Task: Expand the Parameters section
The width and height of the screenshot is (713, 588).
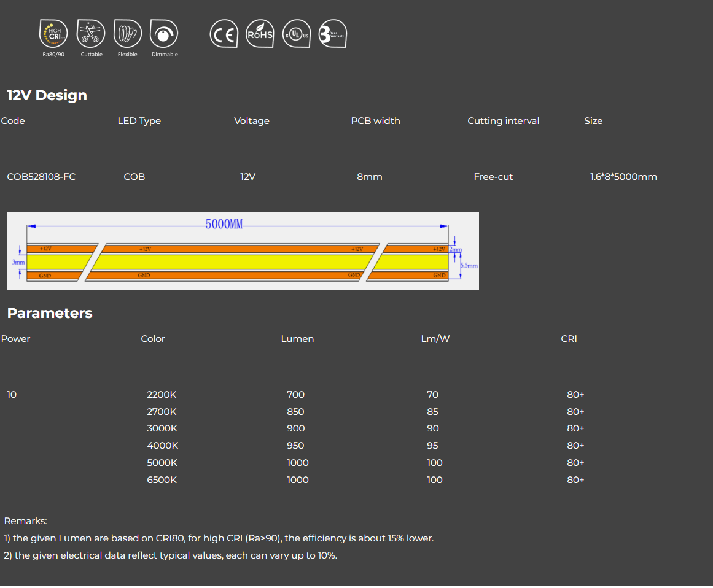Action: 50,313
